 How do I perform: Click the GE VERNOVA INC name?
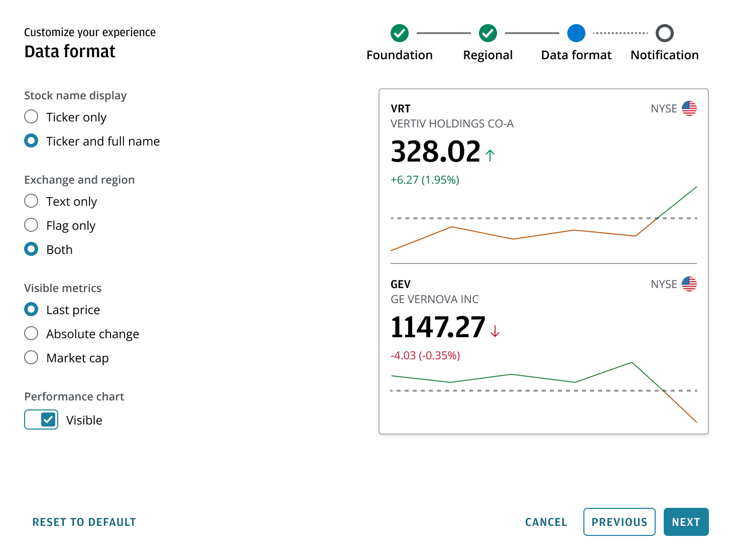pyautogui.click(x=435, y=299)
